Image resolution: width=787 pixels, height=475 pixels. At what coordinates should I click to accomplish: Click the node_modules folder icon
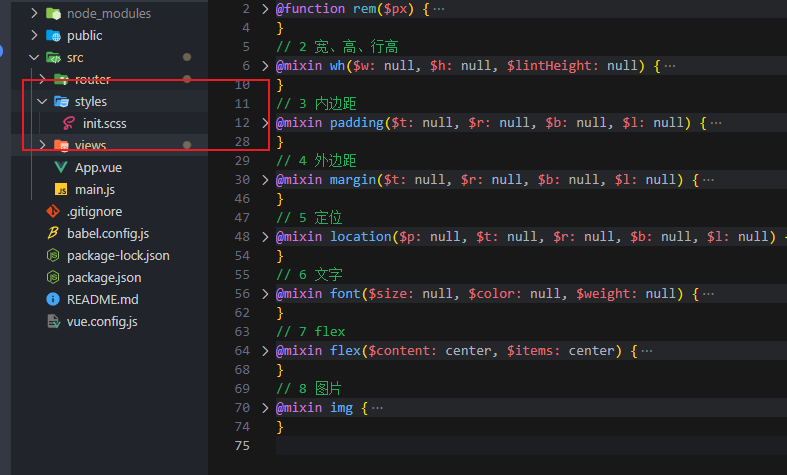(53, 14)
